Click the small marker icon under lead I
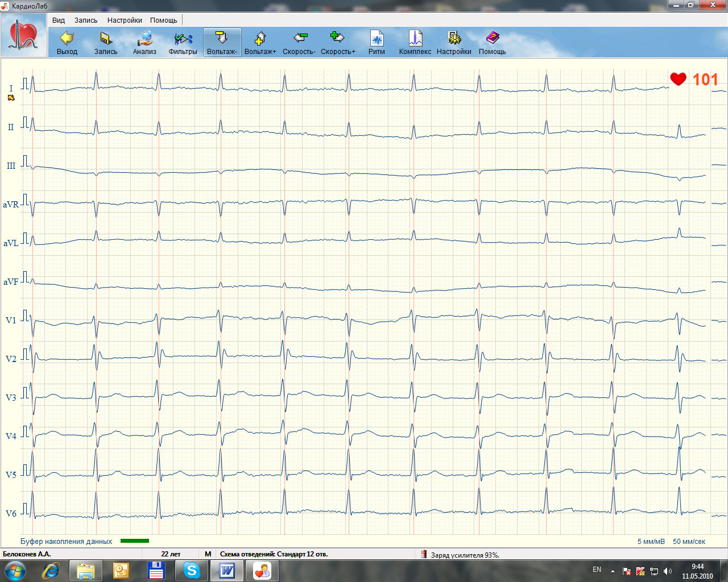Viewport: 728px width, 582px height. (11, 98)
